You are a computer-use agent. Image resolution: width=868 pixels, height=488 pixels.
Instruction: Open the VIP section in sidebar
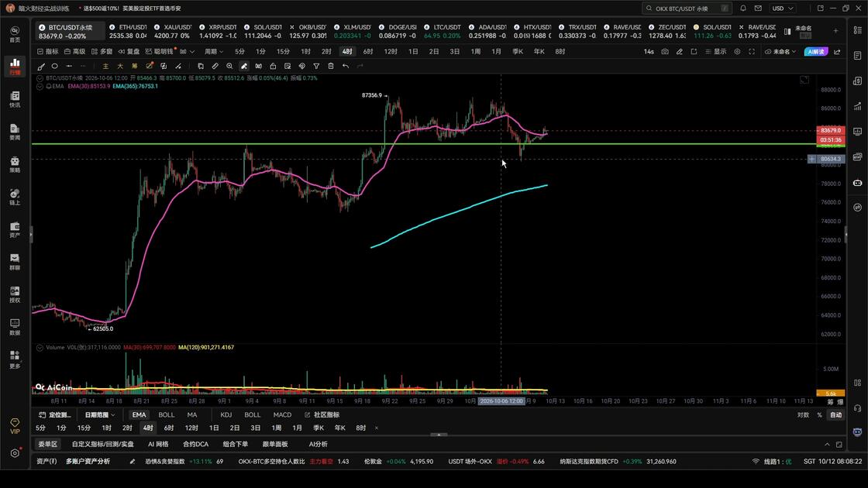15,425
